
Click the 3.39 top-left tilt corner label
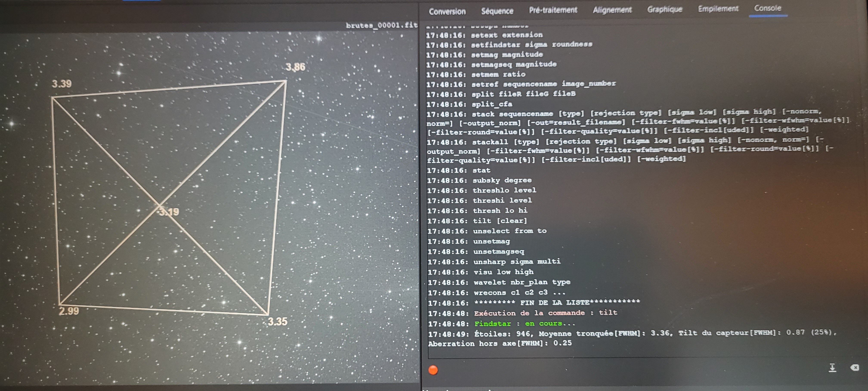coord(62,84)
